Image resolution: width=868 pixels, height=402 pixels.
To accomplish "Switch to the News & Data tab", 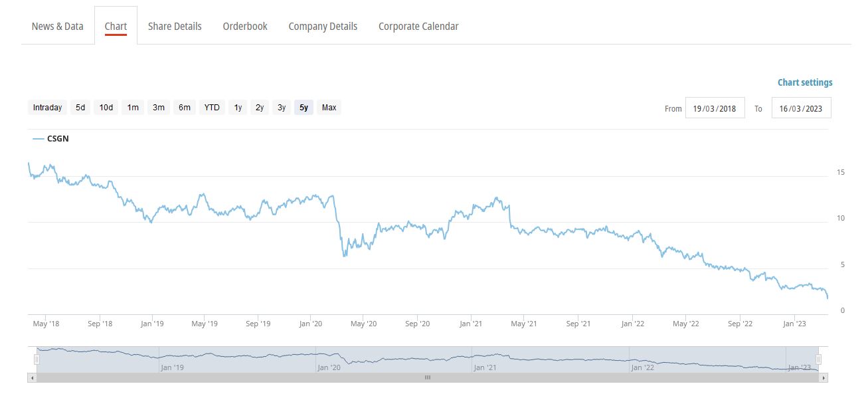I will tap(58, 27).
